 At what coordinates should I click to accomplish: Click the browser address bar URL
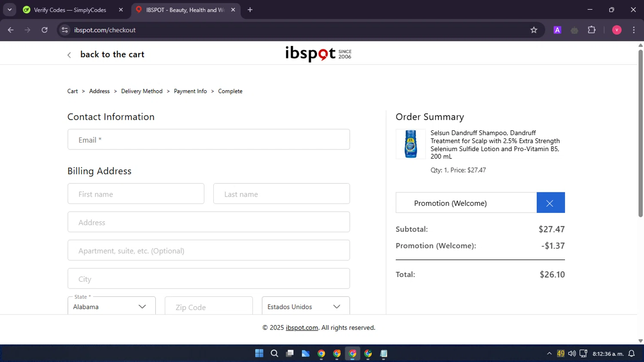point(105,30)
